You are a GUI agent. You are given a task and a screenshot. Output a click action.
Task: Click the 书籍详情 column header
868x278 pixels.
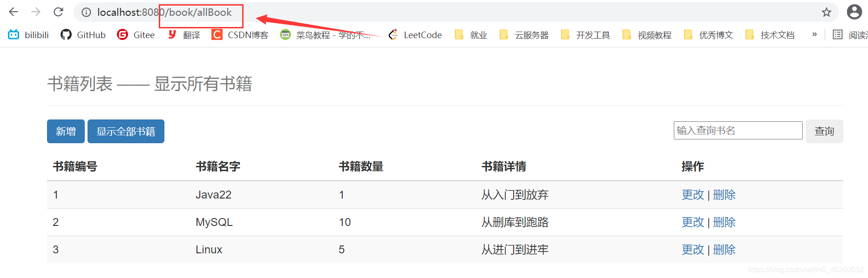[x=504, y=166]
